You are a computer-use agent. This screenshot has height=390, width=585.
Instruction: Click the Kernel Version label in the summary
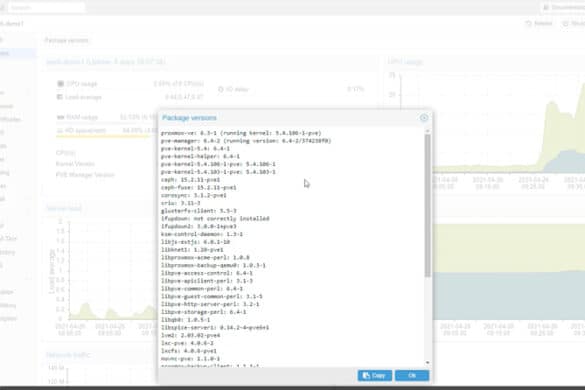75,164
